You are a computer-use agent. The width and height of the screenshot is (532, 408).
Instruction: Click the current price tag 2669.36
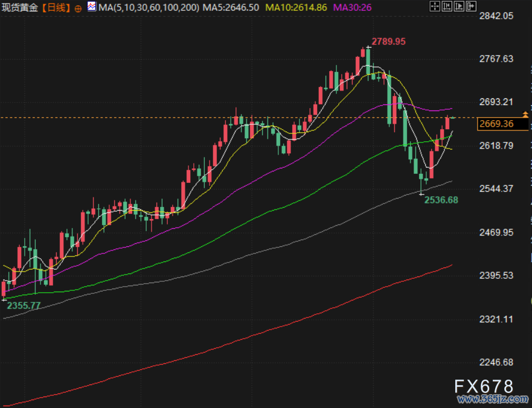pyautogui.click(x=503, y=124)
